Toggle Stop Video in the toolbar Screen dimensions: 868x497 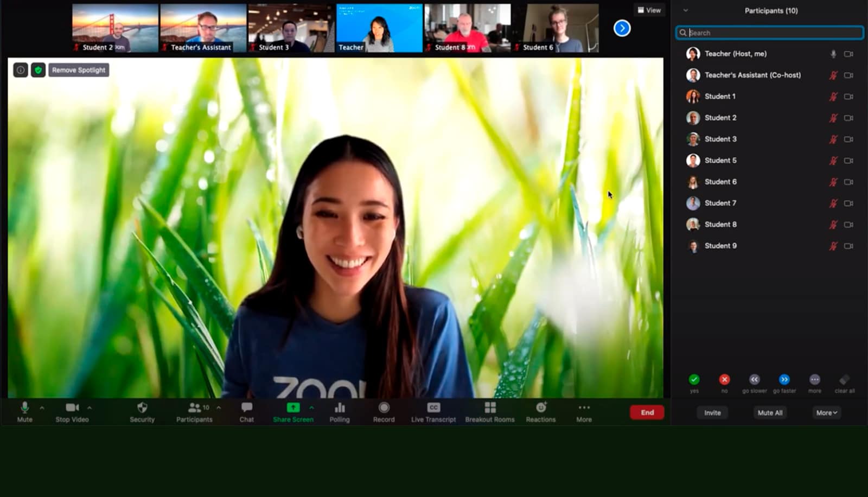point(71,411)
